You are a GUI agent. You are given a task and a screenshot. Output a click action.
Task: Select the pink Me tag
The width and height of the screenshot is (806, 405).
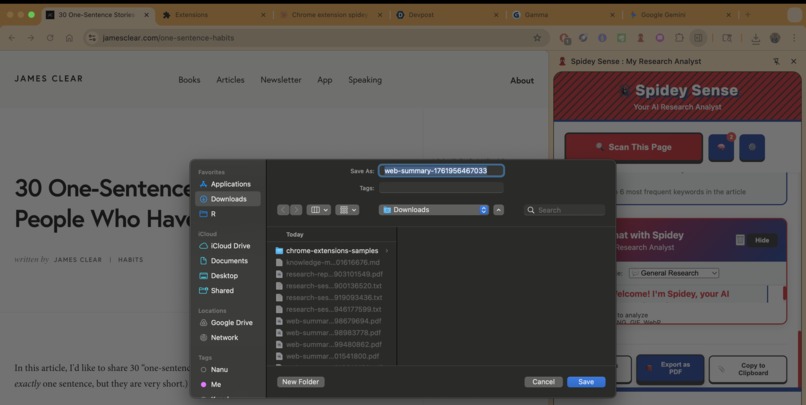click(x=228, y=384)
